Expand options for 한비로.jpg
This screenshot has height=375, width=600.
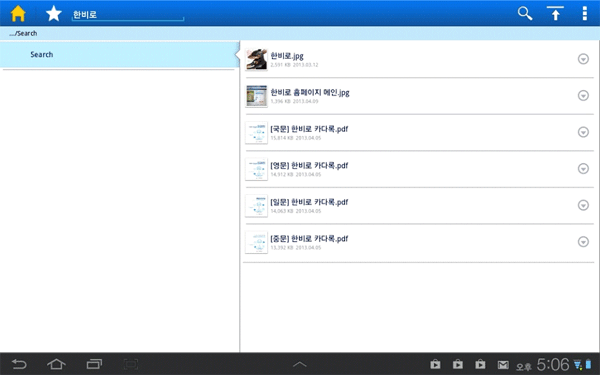point(583,59)
